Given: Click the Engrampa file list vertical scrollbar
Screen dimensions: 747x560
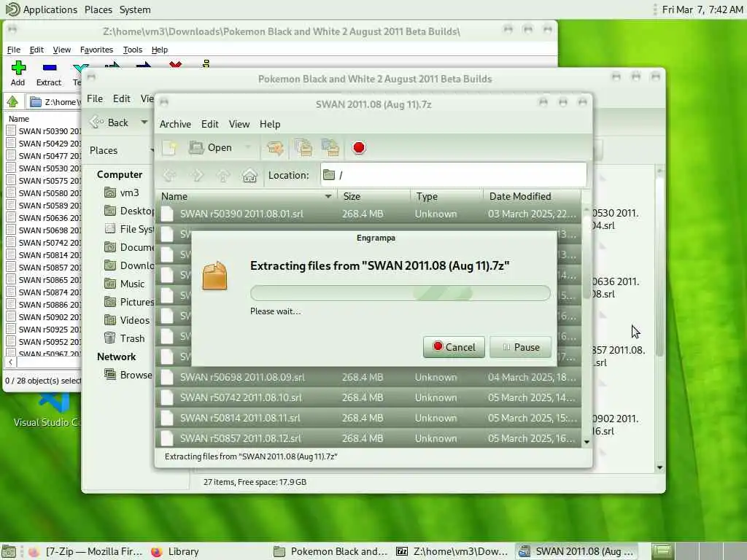Looking at the screenshot, I should [587, 257].
